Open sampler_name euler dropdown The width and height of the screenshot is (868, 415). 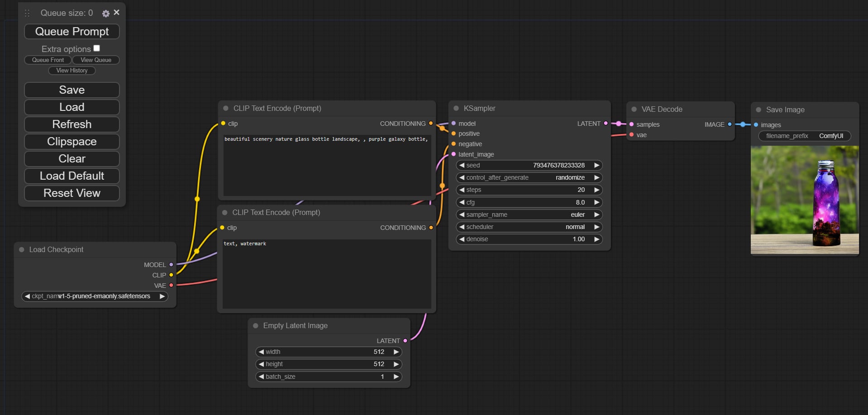pos(529,215)
